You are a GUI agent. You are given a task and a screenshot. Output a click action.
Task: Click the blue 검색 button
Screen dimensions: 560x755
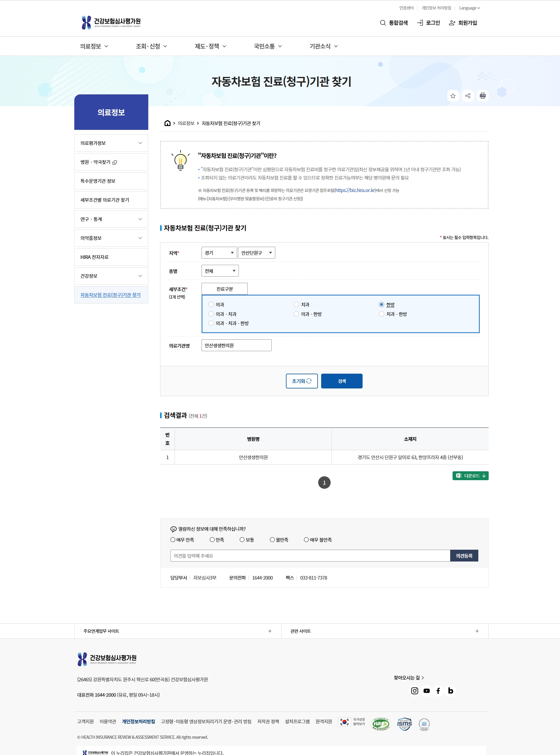click(342, 381)
